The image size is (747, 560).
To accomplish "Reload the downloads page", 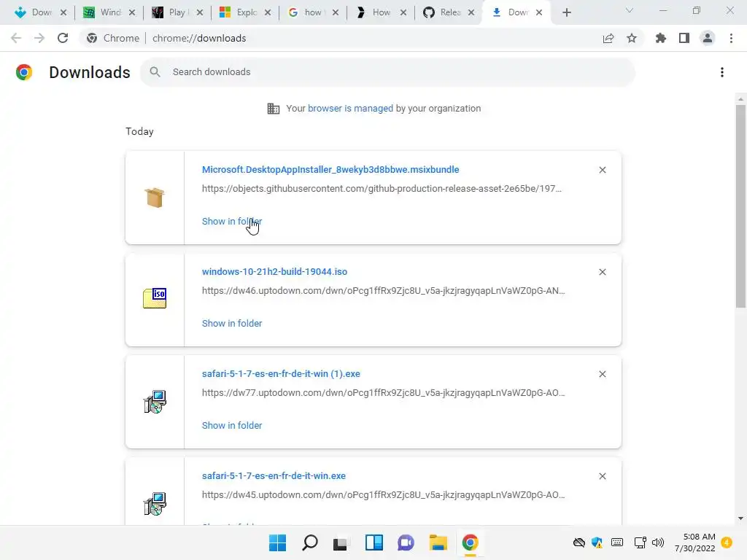I will 63,38.
